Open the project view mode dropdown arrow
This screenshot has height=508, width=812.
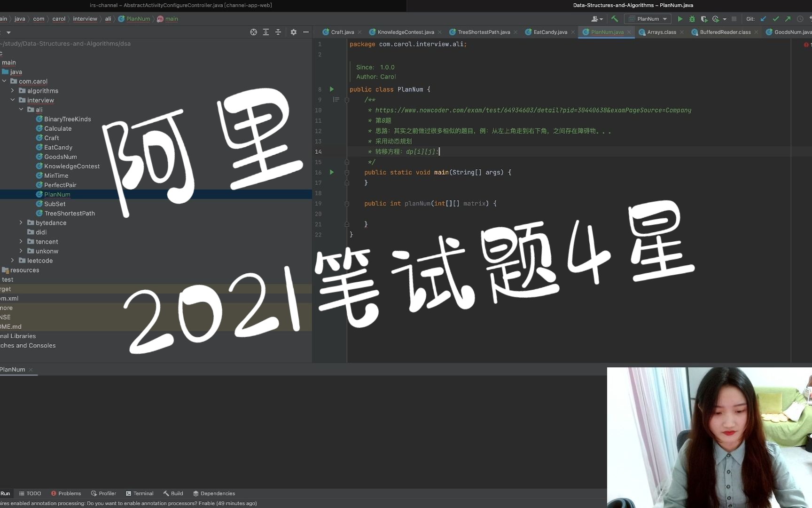point(8,32)
